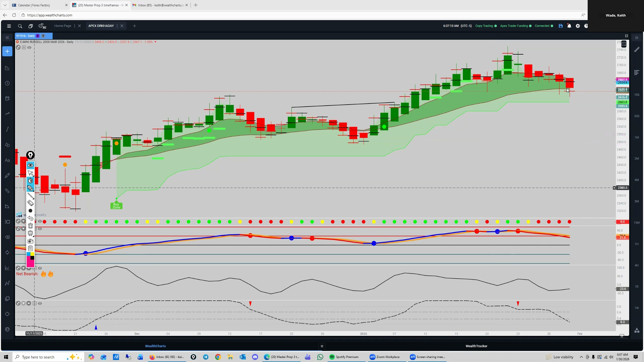The image size is (644, 362).
Task: Click the search magnifier icon
Action: tap(20, 26)
